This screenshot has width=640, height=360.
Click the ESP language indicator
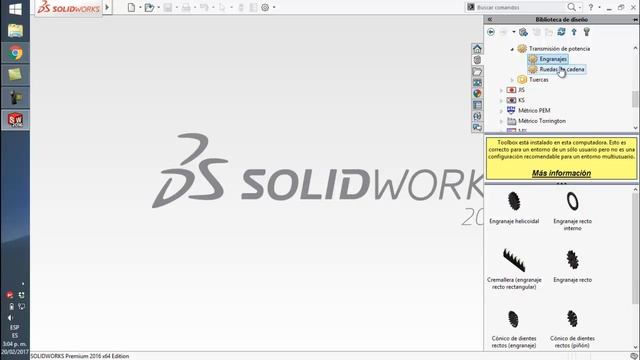[x=15, y=327]
